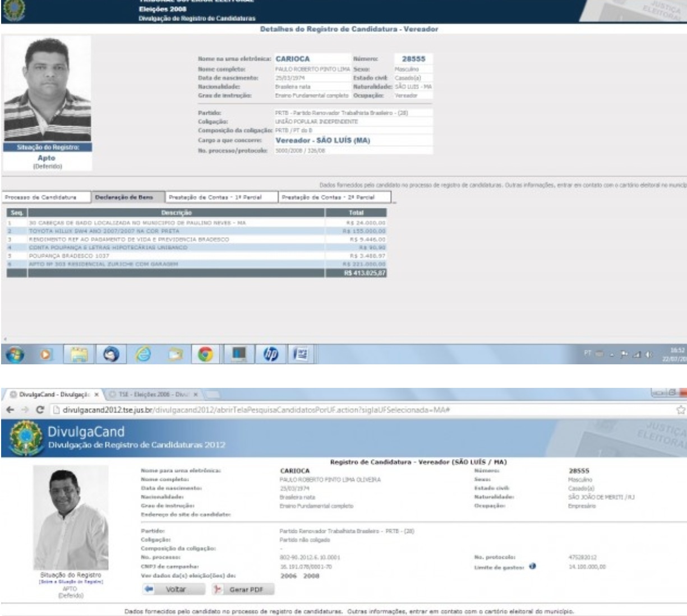Image resolution: width=687 pixels, height=616 pixels.
Task: Switch to the TSE - Eleições 2006 browser tab
Action: coord(149,395)
